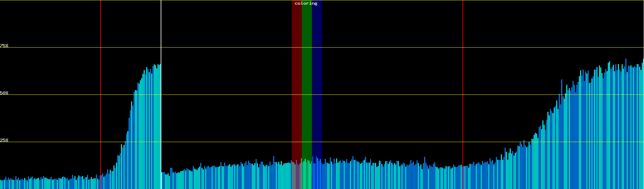Click the 25% axis label
Image resolution: width=644 pixels, height=189 pixels.
click(x=4, y=140)
